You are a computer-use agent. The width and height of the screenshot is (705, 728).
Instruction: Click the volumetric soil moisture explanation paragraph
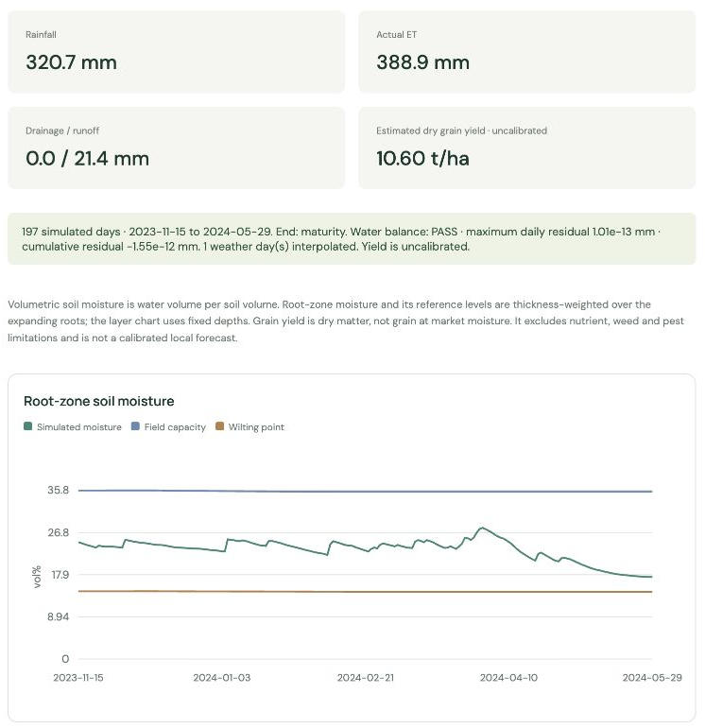click(x=346, y=321)
